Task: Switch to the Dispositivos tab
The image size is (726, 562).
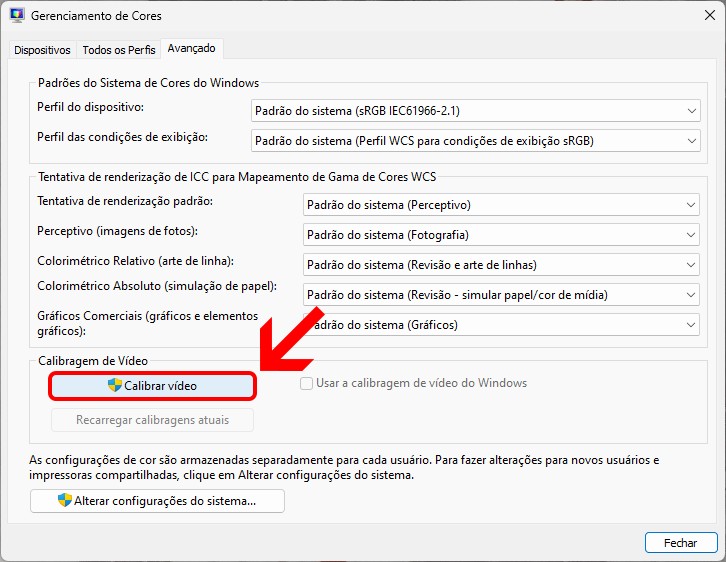Action: pyautogui.click(x=42, y=50)
